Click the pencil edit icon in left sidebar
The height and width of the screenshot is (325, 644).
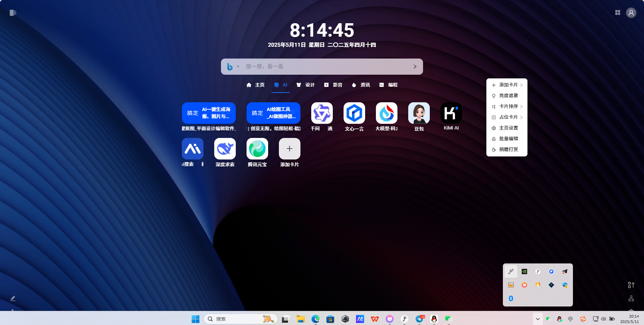[13, 298]
